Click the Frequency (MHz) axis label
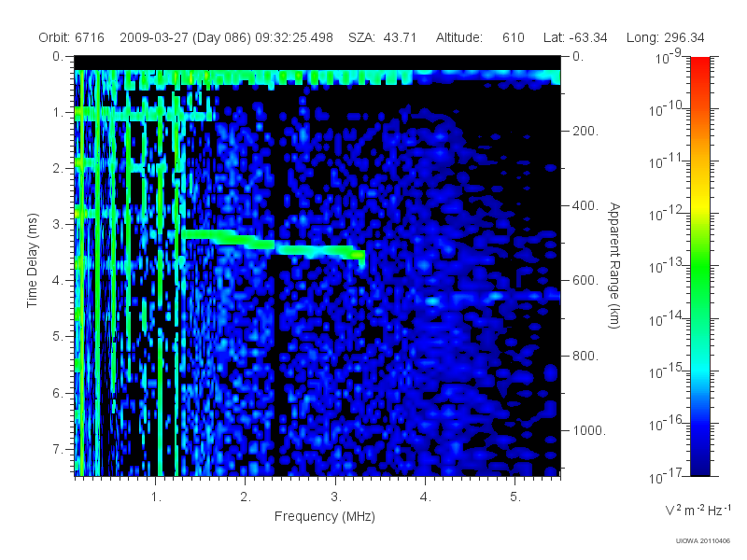The image size is (747, 560). point(324,517)
